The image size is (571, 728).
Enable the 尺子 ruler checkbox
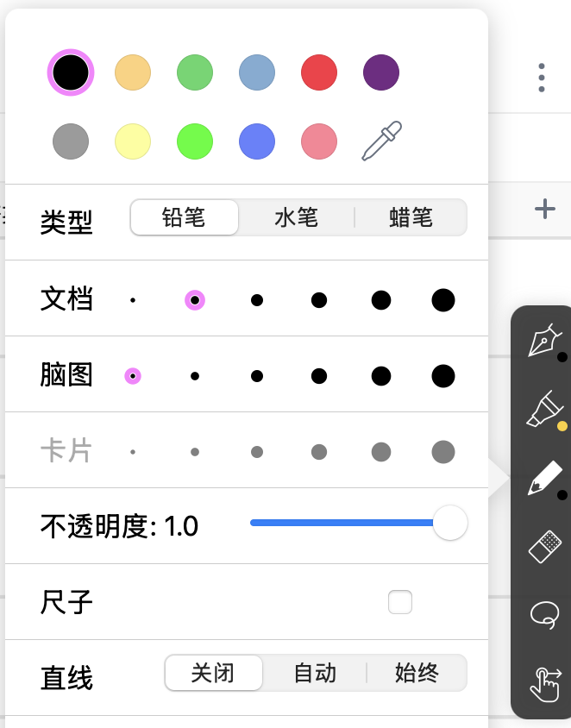point(400,602)
